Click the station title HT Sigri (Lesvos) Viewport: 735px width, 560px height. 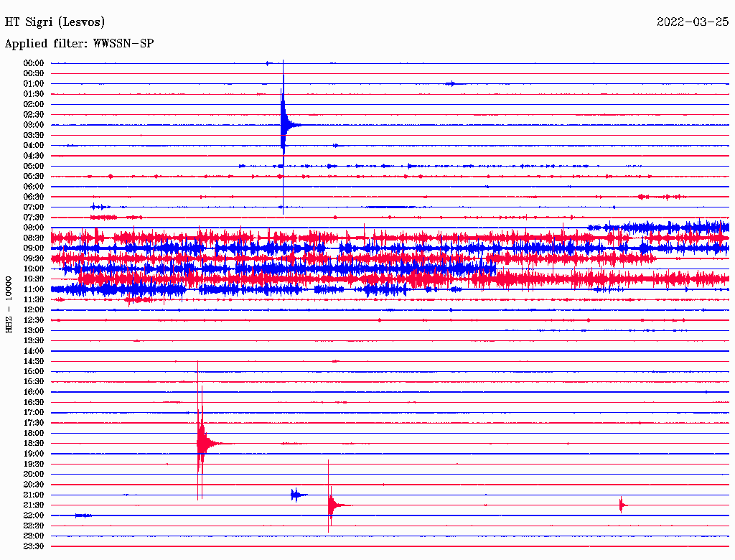point(55,22)
